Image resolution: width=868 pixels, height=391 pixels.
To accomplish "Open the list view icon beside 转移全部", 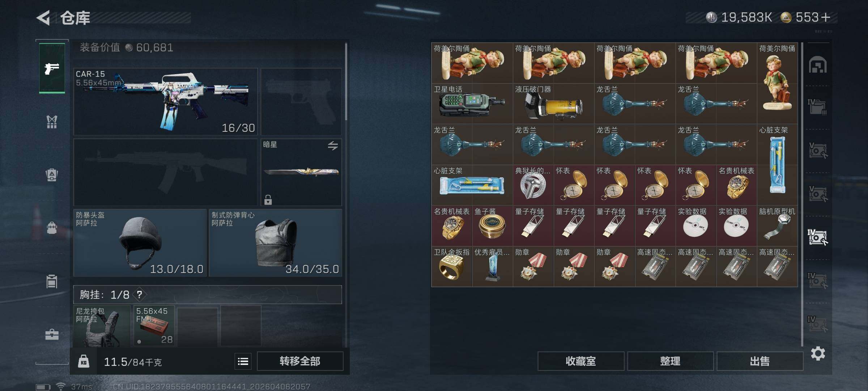I will tap(243, 361).
